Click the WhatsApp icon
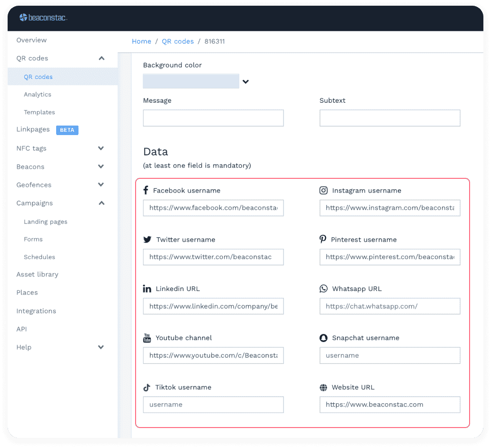Image resolution: width=491 pixels, height=448 pixels. click(324, 289)
